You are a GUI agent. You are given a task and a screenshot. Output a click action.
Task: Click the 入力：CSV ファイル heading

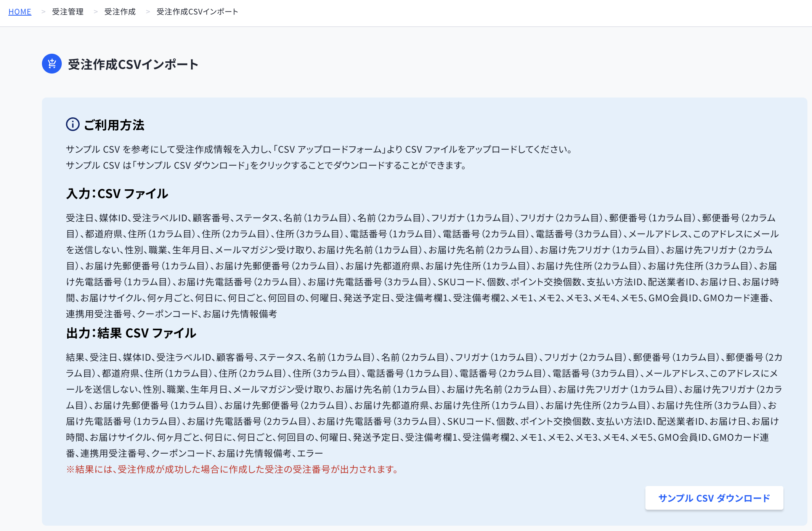(117, 194)
